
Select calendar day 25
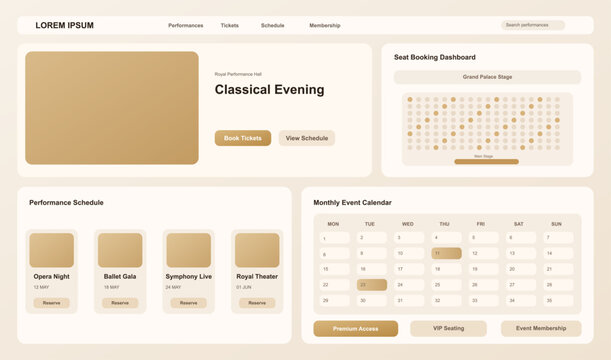coord(447,285)
